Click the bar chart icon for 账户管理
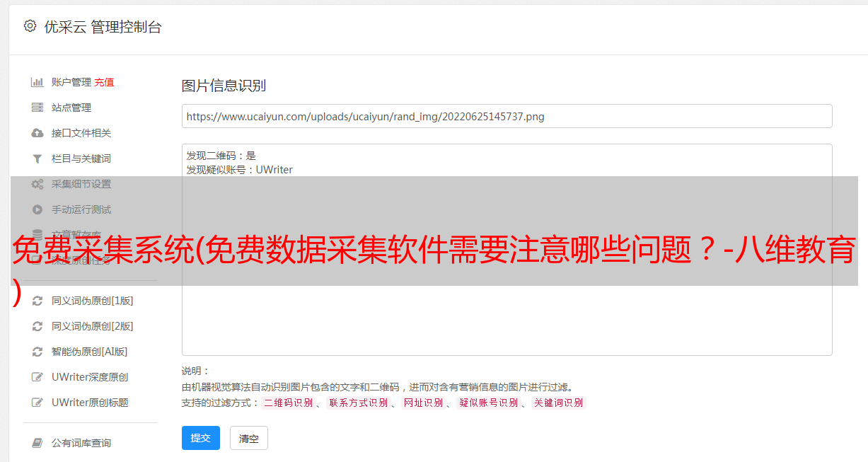This screenshot has height=462, width=868. (37, 82)
